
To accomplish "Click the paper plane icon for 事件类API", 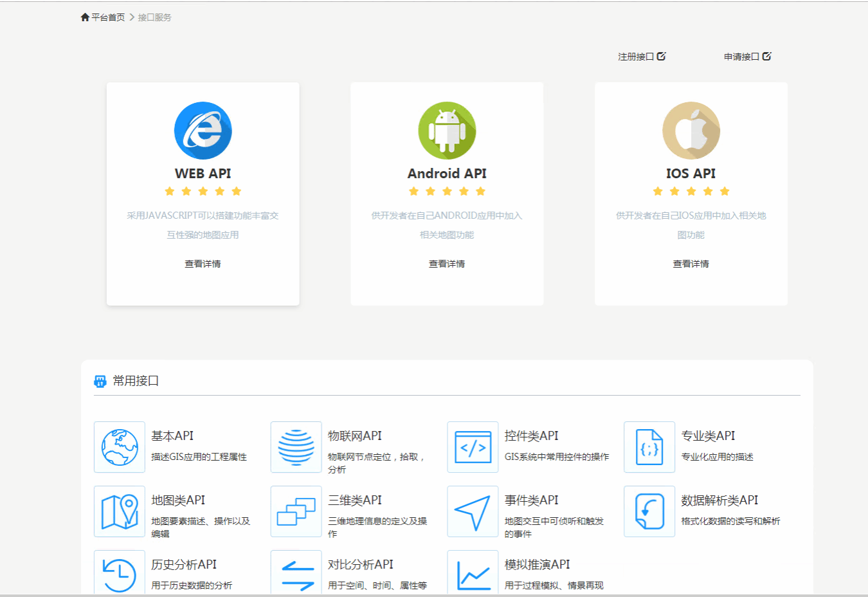I will [x=473, y=511].
